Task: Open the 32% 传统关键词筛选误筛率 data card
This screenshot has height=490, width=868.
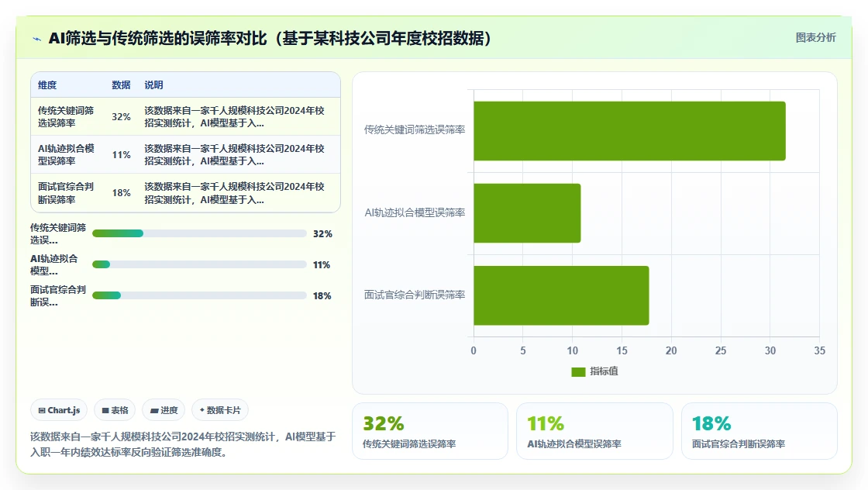Action: point(430,431)
